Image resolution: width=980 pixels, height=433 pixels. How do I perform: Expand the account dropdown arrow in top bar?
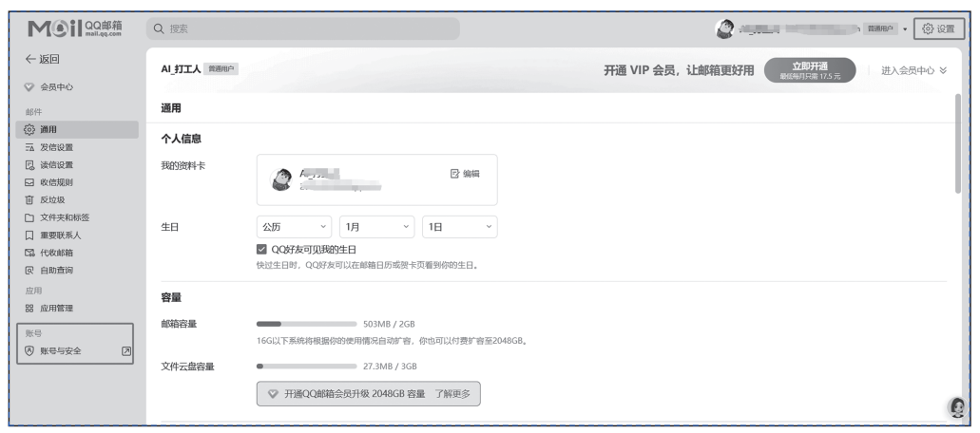pos(904,29)
